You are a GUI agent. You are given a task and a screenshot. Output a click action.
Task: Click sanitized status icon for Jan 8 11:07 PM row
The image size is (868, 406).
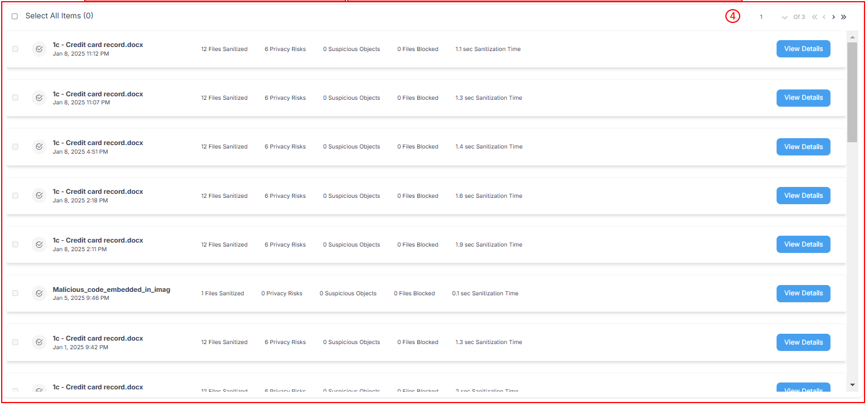(39, 97)
